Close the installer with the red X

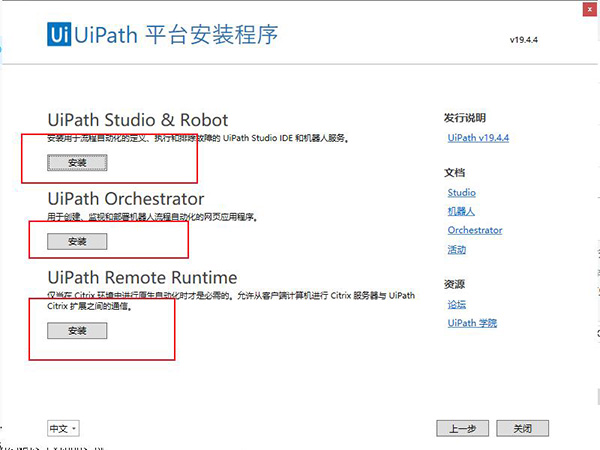[x=590, y=9]
